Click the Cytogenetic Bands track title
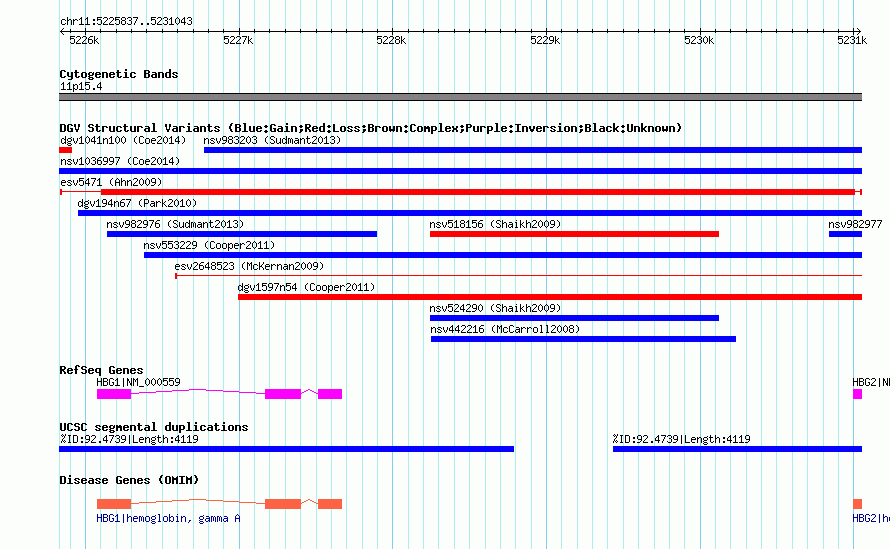890x549 pixels. click(119, 74)
